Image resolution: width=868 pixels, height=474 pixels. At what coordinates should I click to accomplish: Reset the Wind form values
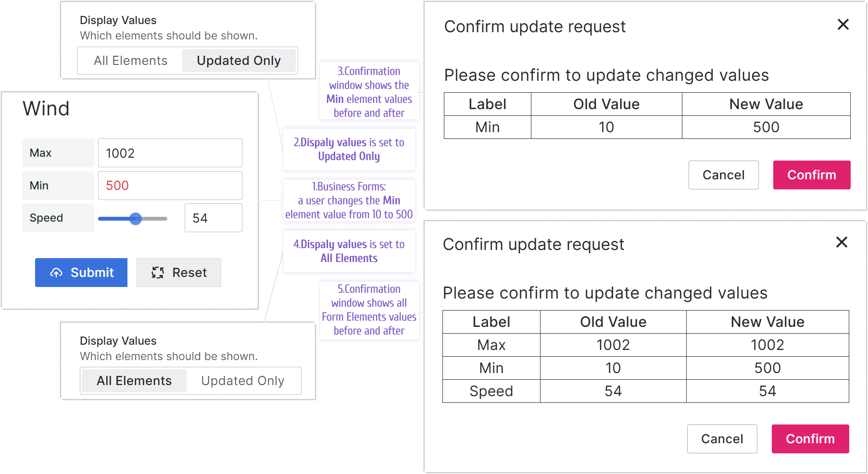pyautogui.click(x=179, y=273)
